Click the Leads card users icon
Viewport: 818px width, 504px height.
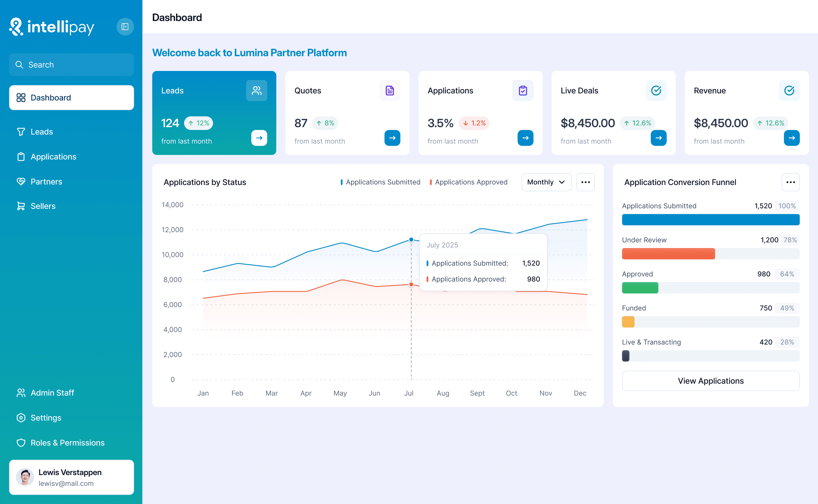click(x=256, y=90)
